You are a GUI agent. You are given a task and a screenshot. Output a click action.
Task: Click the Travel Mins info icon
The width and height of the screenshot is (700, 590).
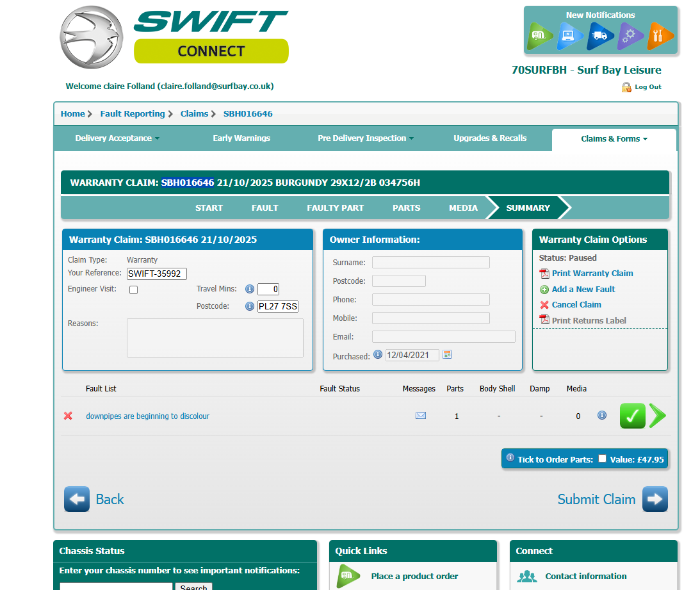pyautogui.click(x=250, y=289)
